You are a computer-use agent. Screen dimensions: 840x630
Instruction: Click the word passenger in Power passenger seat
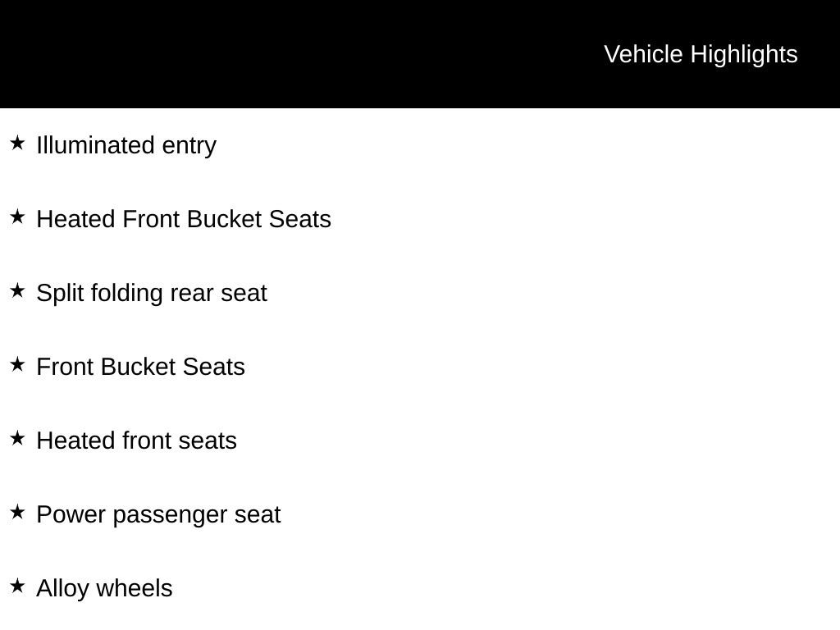pyautogui.click(x=170, y=516)
